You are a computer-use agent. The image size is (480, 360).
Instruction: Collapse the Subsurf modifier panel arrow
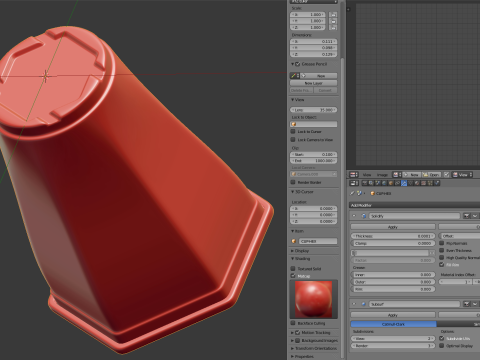tap(354, 304)
